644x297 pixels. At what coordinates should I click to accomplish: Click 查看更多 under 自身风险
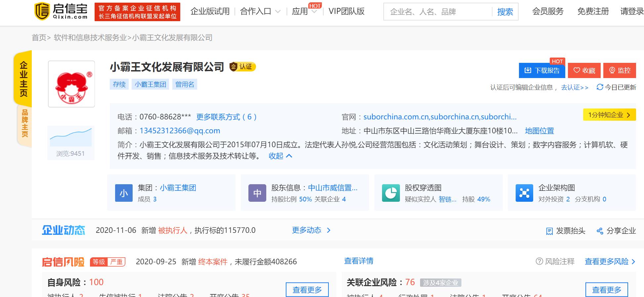(x=307, y=290)
